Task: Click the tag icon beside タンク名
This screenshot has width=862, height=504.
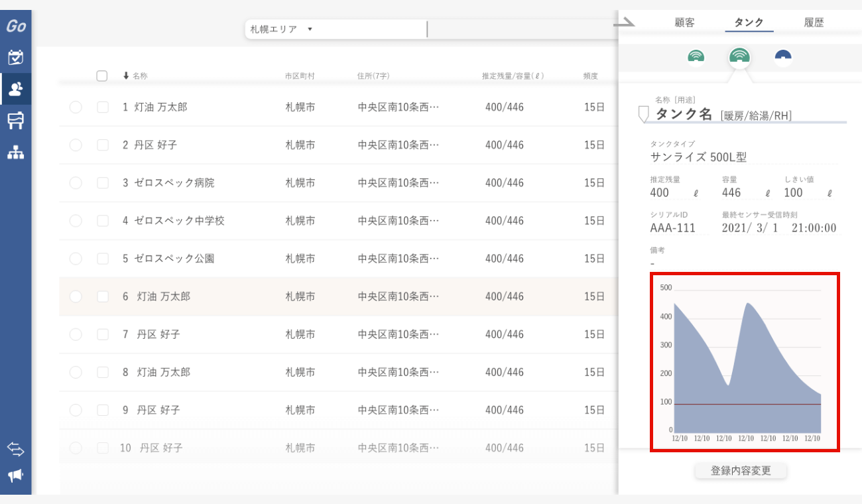Action: click(643, 114)
